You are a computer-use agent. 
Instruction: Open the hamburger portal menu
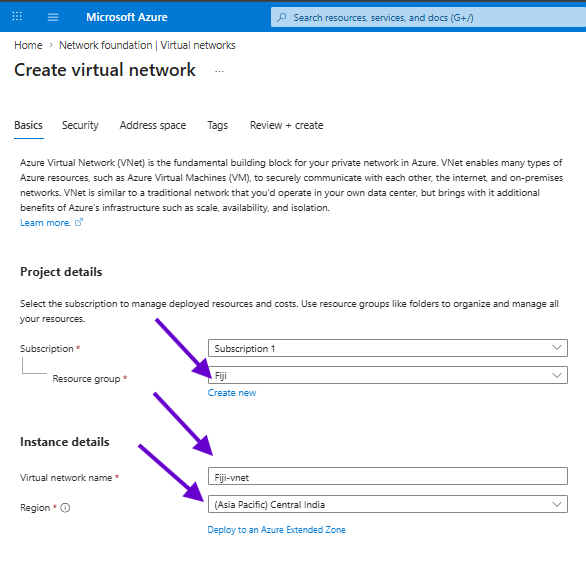(53, 17)
